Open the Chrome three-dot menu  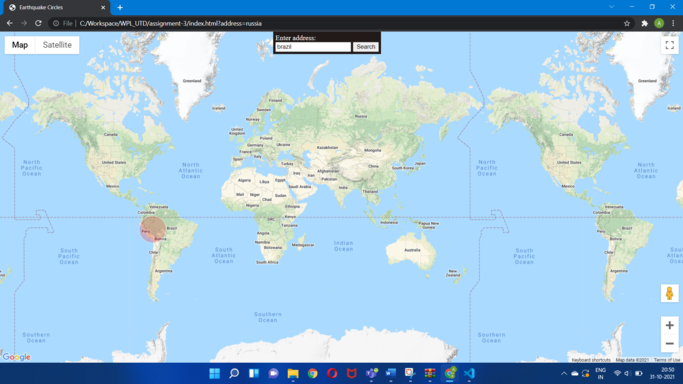coord(673,24)
